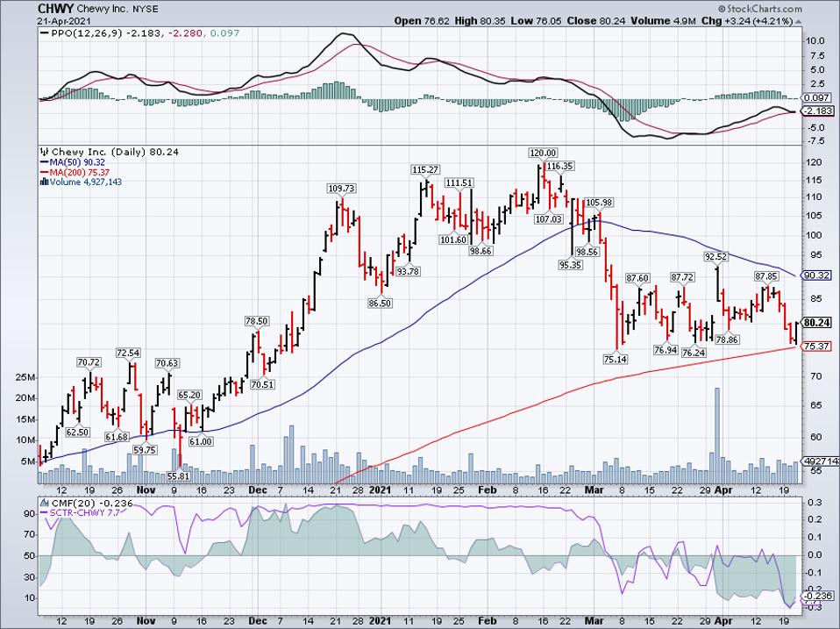The image size is (840, 629).
Task: Click the 62.50 price label
Action: [77, 432]
